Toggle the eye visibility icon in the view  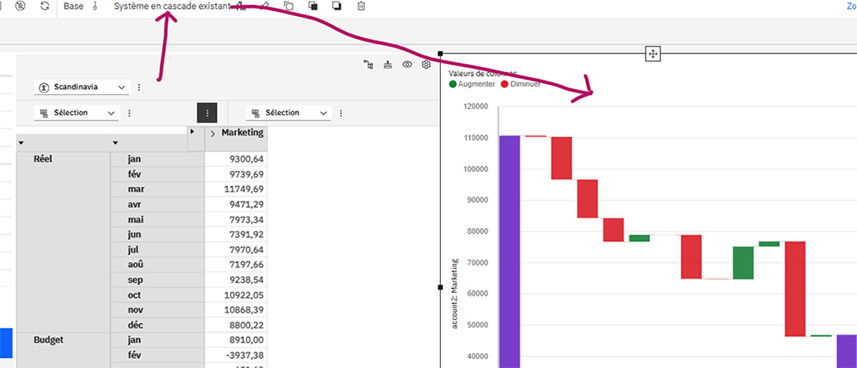pyautogui.click(x=407, y=65)
